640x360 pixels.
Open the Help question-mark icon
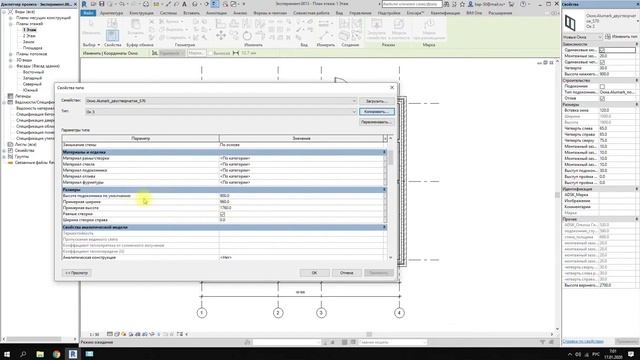click(x=523, y=4)
